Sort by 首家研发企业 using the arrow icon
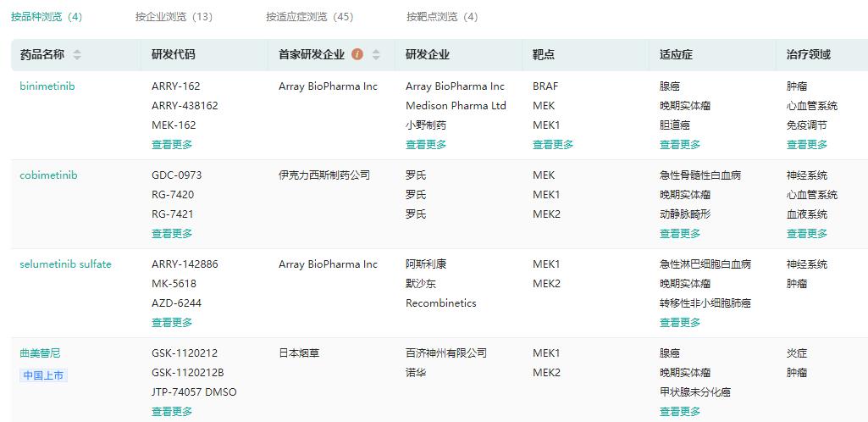Screen dimensions: 868x422 tap(376, 55)
